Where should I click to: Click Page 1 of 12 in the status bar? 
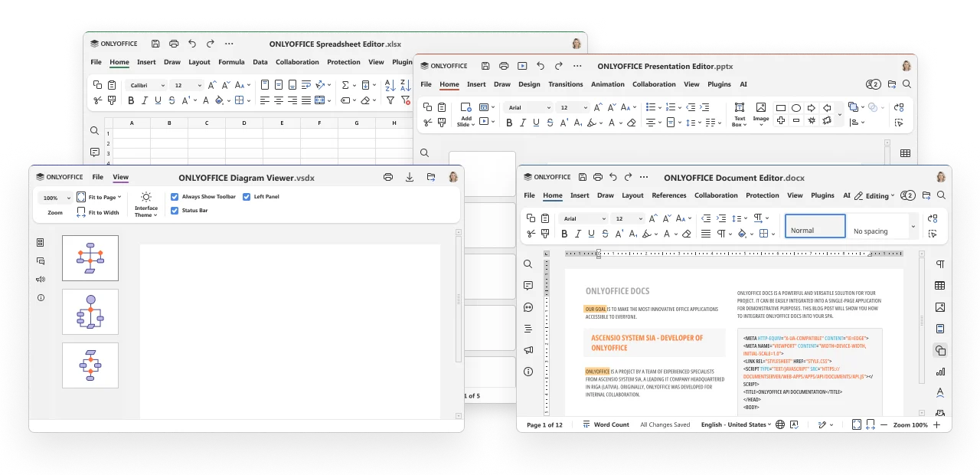click(544, 424)
